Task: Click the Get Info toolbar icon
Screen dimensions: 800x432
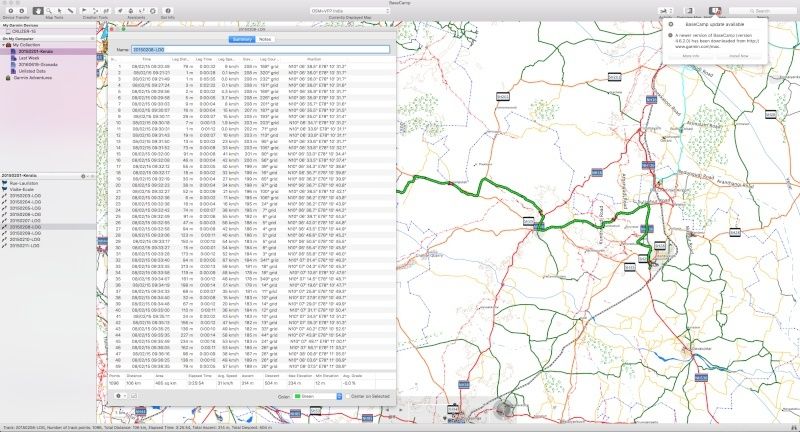Action: coord(167,10)
